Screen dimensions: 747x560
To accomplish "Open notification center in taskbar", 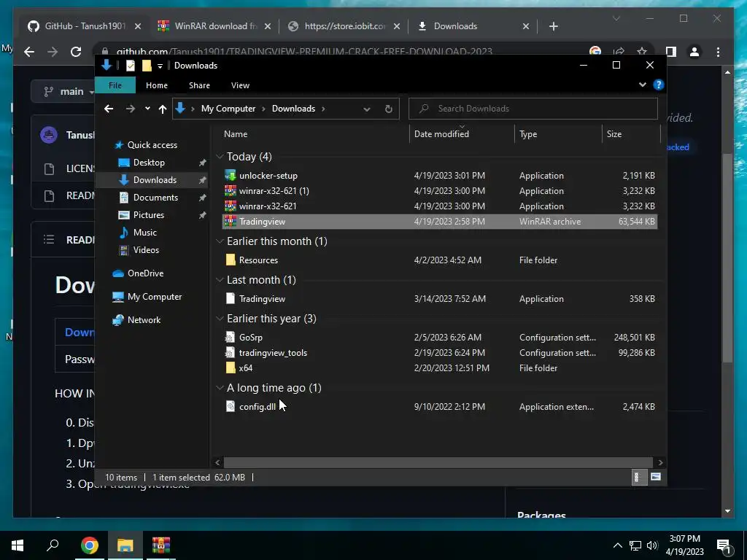I will (x=723, y=546).
